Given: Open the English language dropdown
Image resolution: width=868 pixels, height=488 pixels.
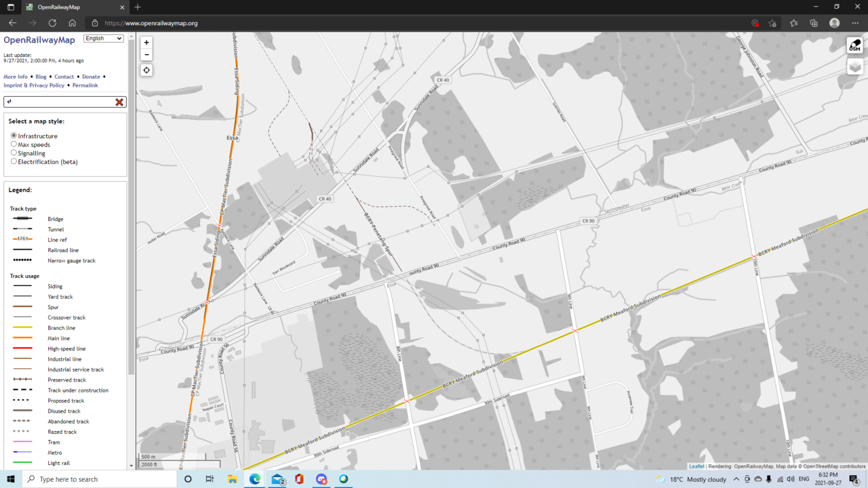Looking at the screenshot, I should (x=103, y=39).
